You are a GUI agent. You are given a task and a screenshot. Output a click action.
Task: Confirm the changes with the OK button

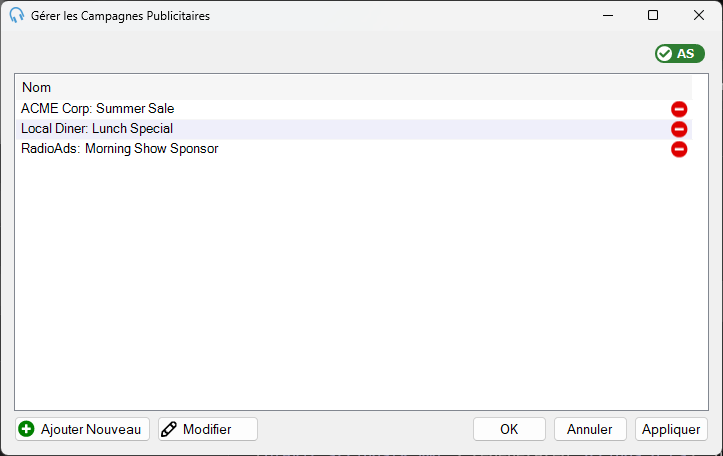[509, 429]
